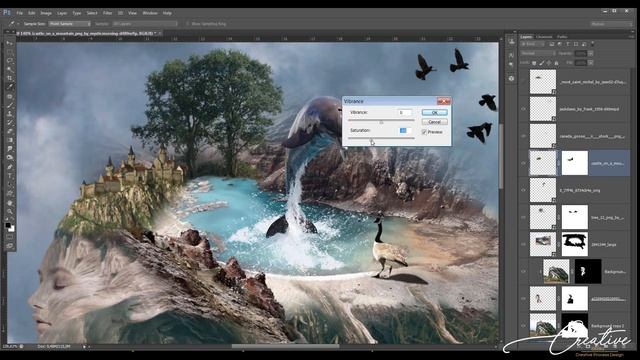The image size is (640, 360).
Task: Click lock image pixels brush icon
Action: (x=542, y=63)
